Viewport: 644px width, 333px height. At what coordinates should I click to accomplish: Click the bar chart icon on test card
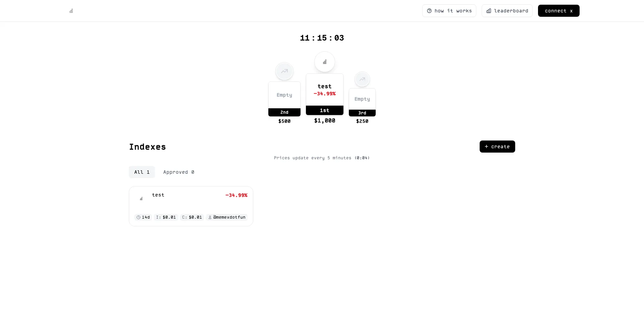(x=141, y=199)
